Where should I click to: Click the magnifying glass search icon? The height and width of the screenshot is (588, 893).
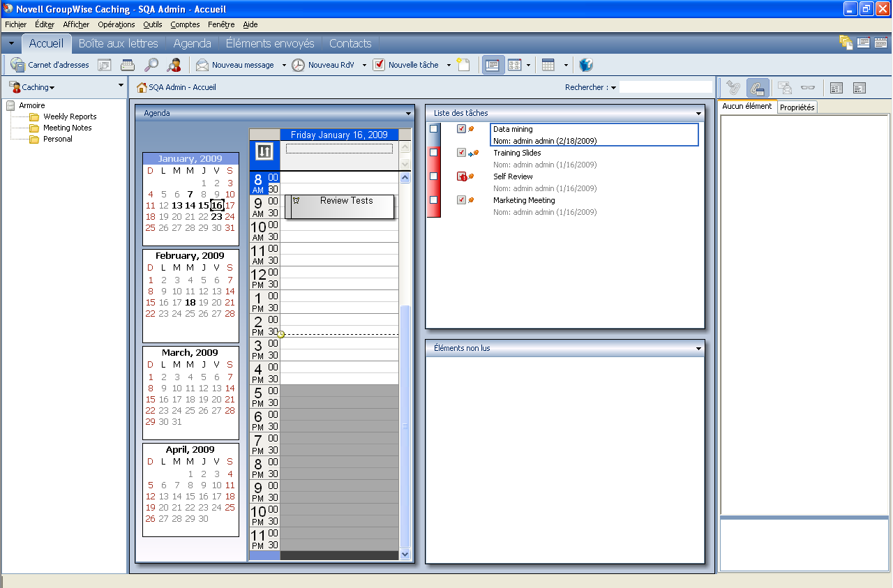tap(151, 65)
